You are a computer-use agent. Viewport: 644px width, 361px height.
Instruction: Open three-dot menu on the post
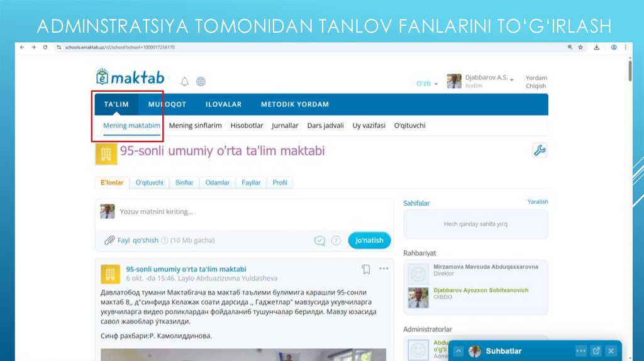[384, 269]
